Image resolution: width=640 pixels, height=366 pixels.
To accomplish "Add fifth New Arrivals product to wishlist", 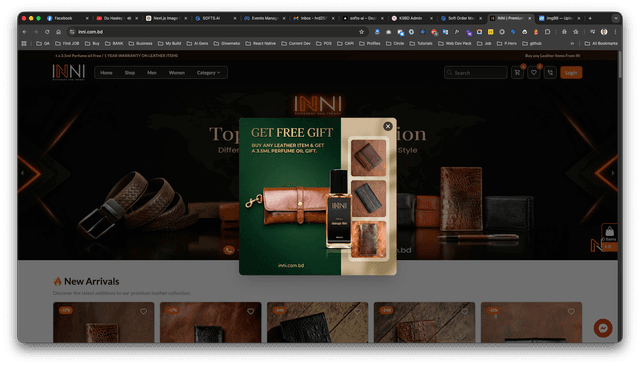I will [x=571, y=311].
